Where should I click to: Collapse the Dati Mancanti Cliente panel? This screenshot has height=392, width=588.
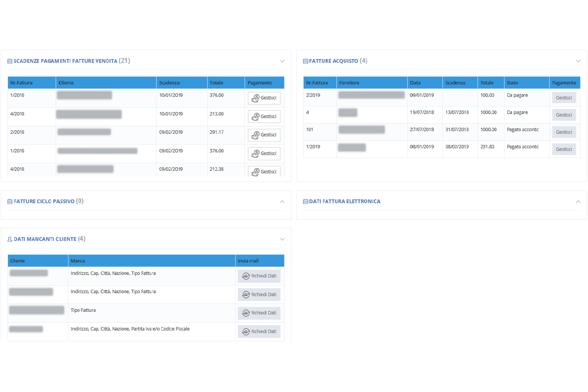click(x=282, y=239)
